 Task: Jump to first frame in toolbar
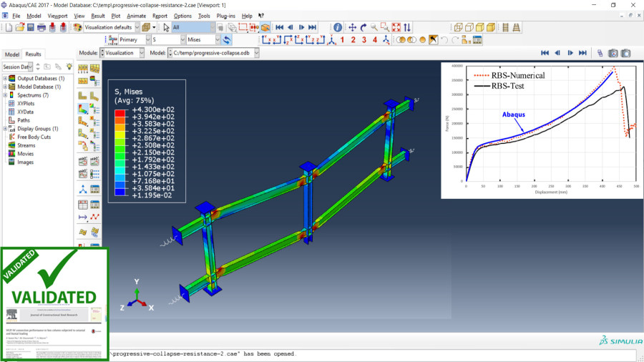coord(279,27)
